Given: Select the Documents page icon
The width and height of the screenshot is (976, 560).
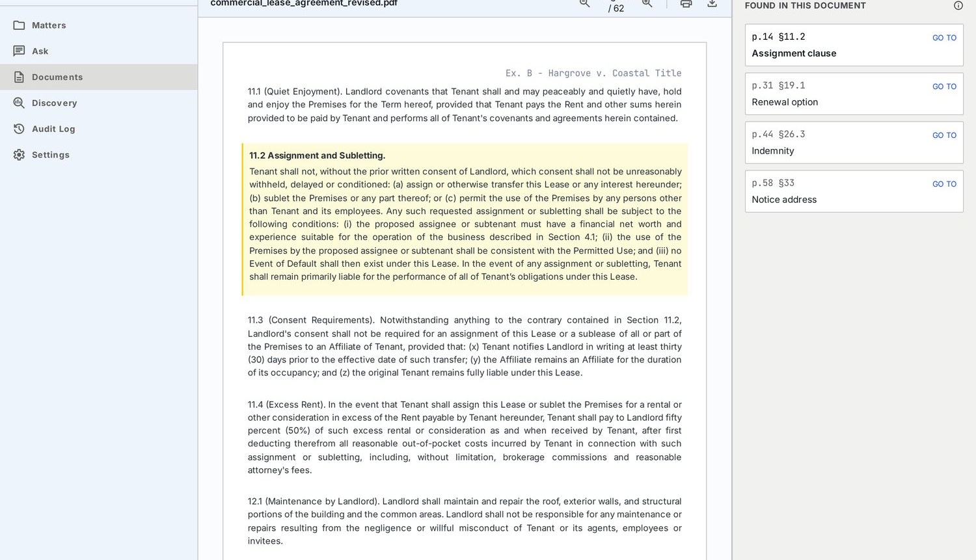Looking at the screenshot, I should pos(19,77).
